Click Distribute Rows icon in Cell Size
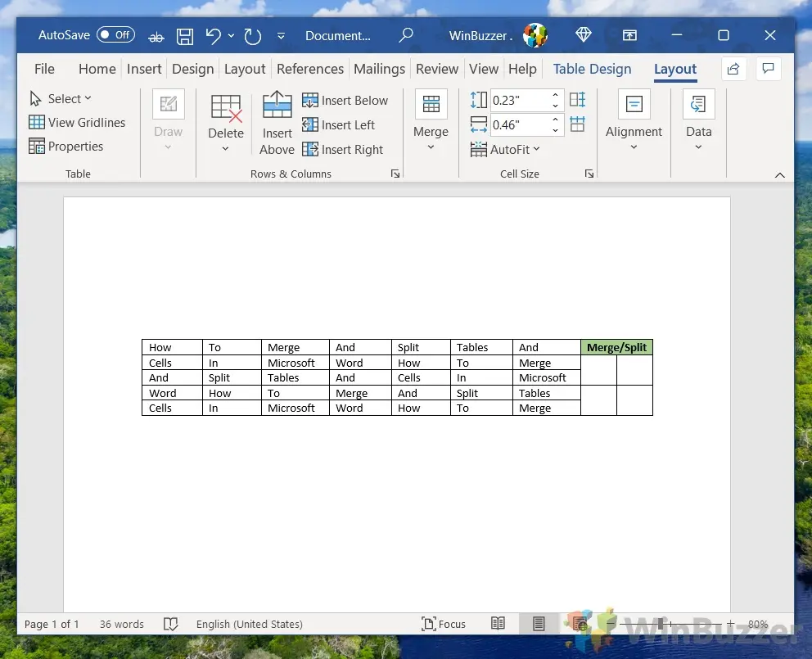Viewport: 812px width, 659px height. click(x=578, y=100)
